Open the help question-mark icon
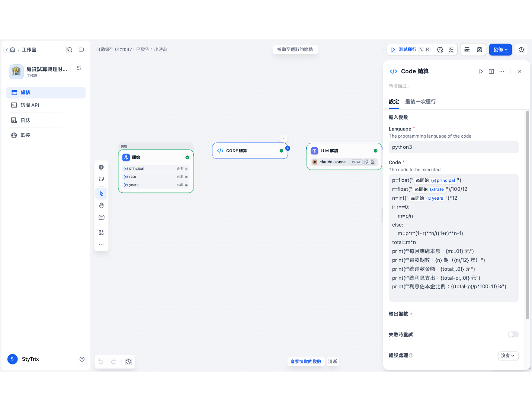Image resolution: width=532 pixels, height=411 pixels. click(82, 359)
